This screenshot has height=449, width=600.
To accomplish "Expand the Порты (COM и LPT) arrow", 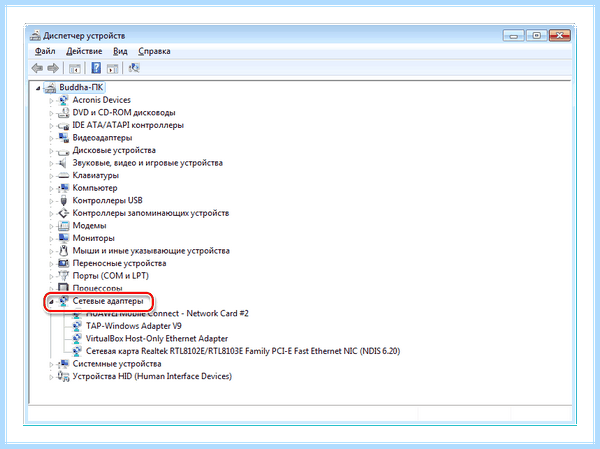I will (x=51, y=276).
